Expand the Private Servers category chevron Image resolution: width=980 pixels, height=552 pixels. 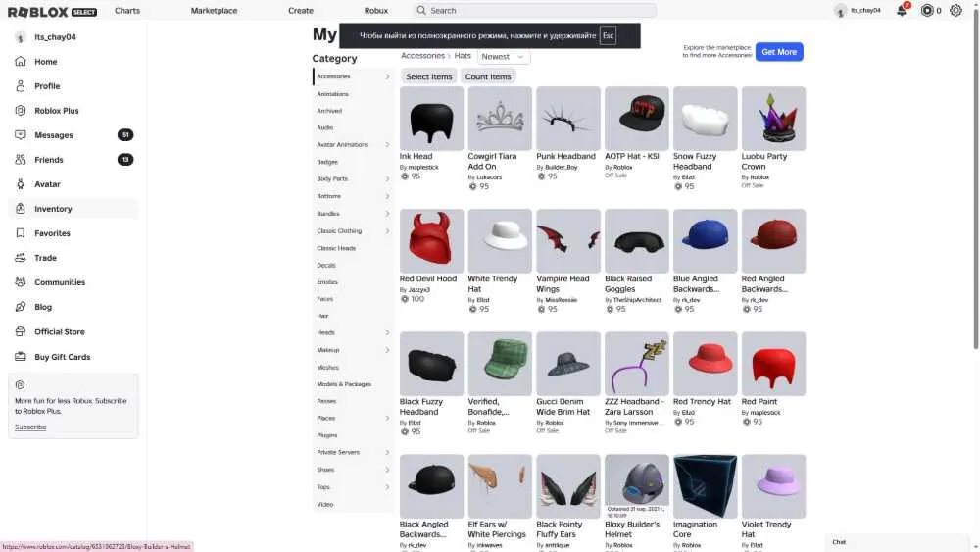tap(387, 453)
